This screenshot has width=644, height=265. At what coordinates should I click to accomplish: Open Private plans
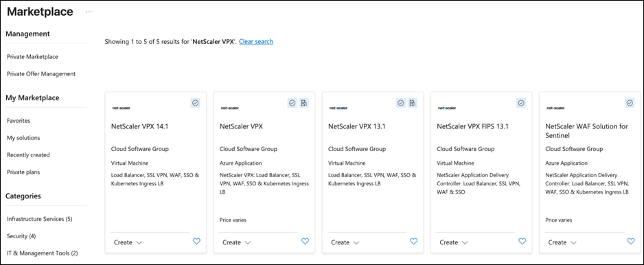23,172
